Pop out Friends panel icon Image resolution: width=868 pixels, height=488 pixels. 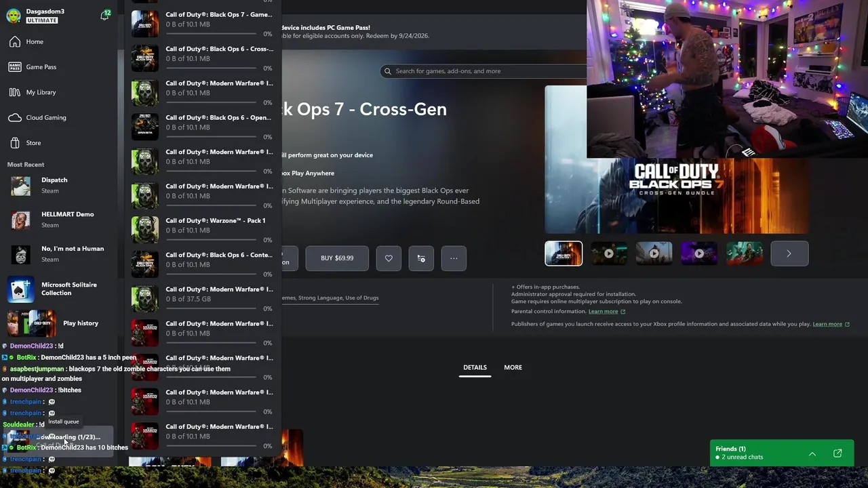[837, 453]
